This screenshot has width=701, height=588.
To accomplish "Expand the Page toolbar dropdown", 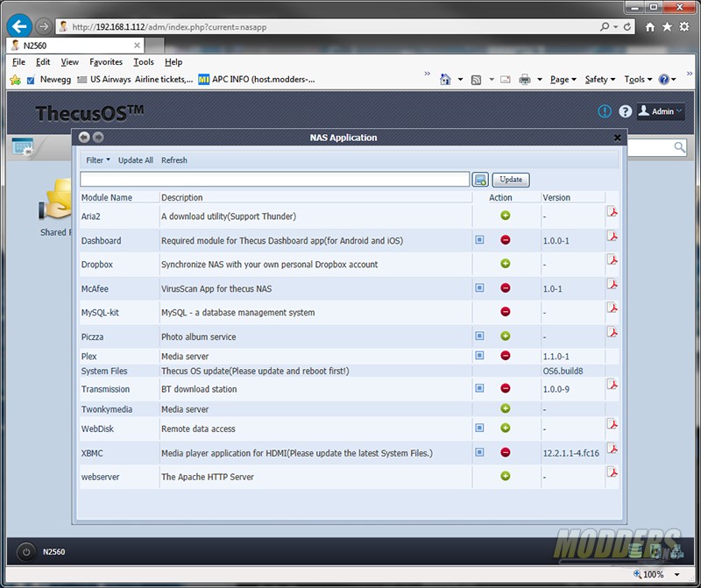I will tap(563, 80).
